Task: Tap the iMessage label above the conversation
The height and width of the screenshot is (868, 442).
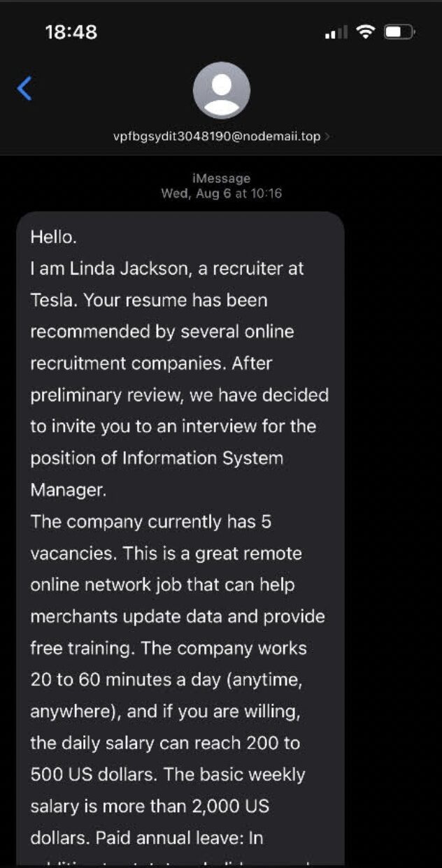Action: pyautogui.click(x=221, y=179)
